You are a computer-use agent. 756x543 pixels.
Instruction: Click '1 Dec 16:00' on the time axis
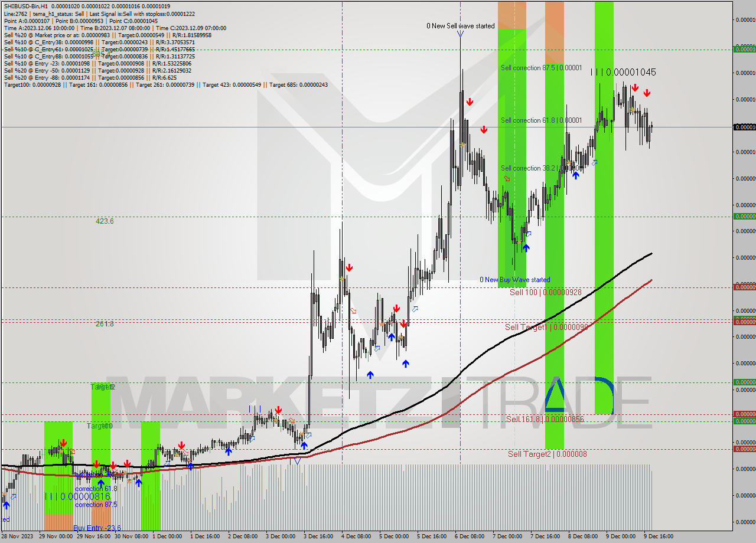pyautogui.click(x=206, y=537)
